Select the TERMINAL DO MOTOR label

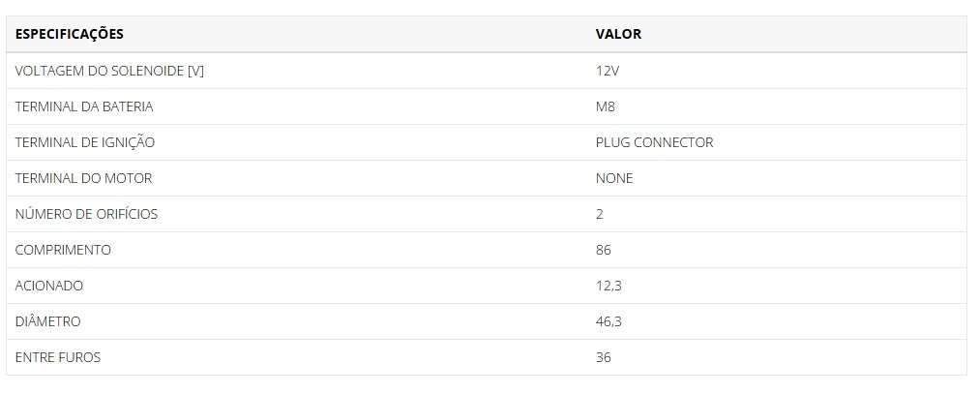[x=83, y=177]
